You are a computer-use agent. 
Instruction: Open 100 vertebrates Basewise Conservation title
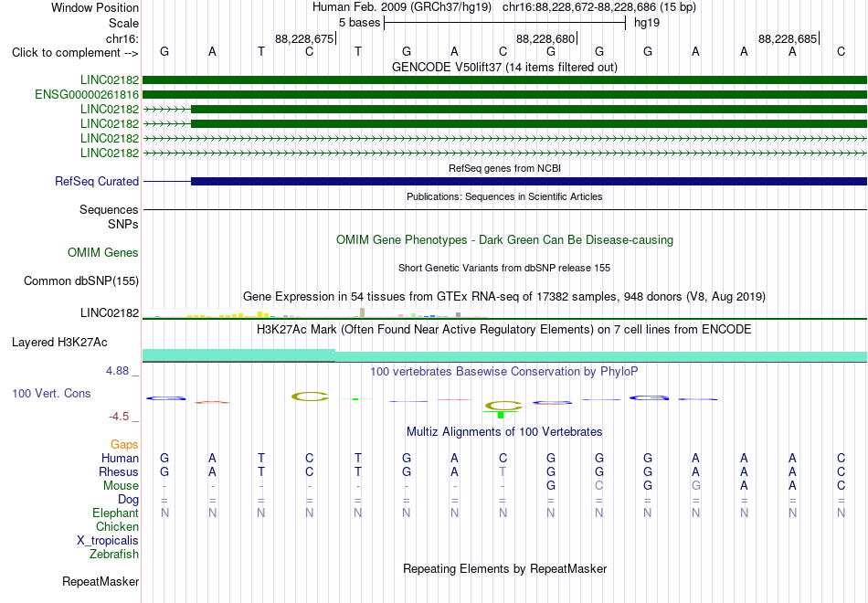point(504,372)
